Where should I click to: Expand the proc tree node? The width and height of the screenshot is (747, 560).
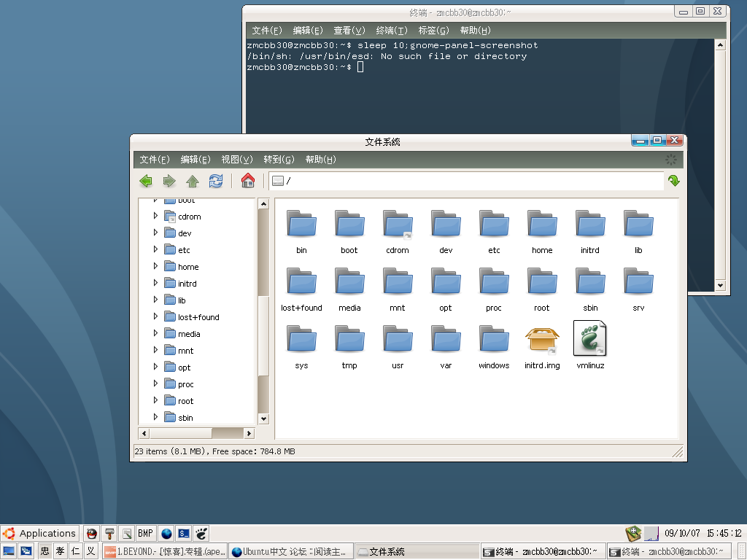(x=155, y=384)
